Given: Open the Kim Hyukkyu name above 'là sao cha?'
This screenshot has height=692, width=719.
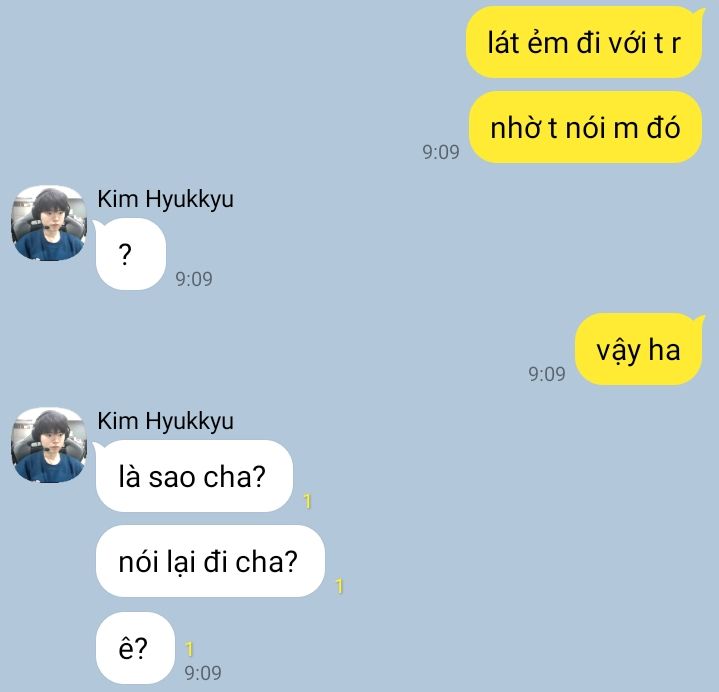Looking at the screenshot, I should click(x=166, y=421).
